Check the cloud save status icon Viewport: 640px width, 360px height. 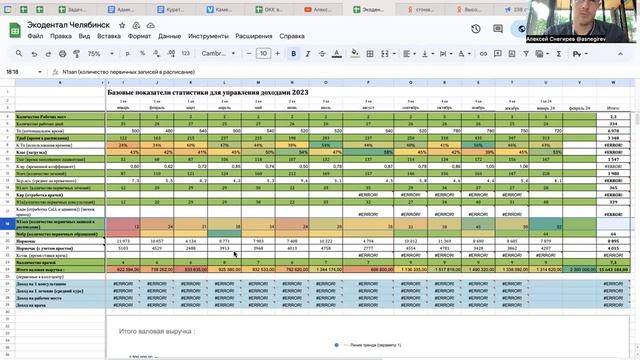(151, 25)
